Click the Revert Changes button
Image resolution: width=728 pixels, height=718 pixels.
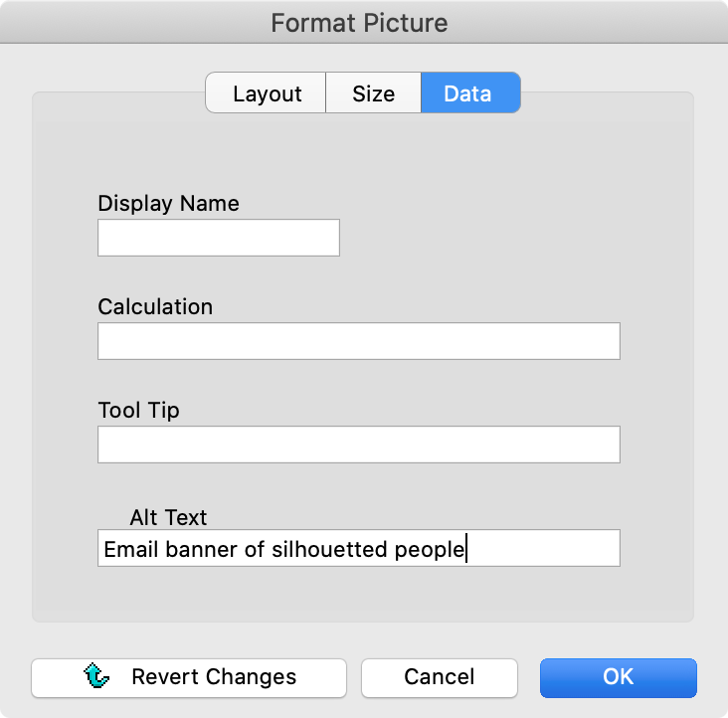(x=189, y=677)
